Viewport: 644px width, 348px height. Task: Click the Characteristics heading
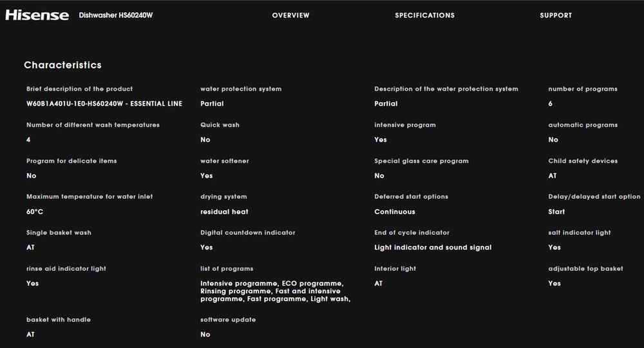63,65
